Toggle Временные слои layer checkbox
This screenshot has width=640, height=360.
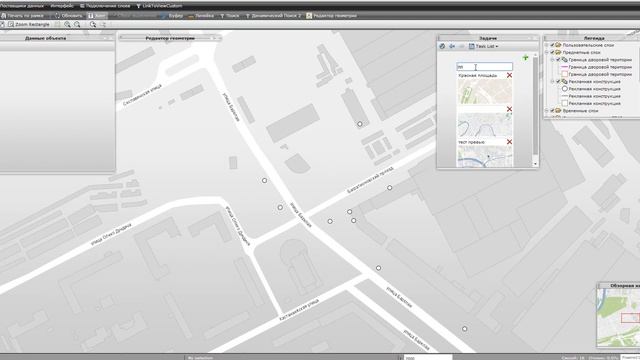coord(552,111)
